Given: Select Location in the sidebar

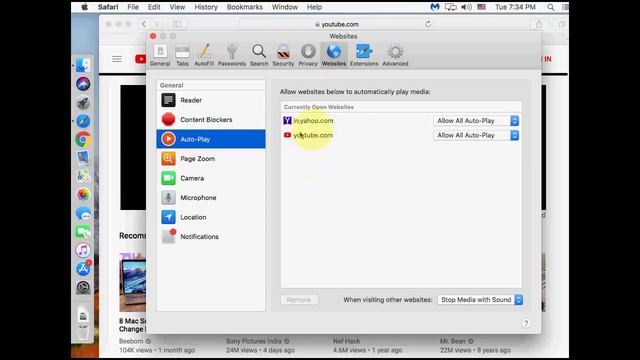Looking at the screenshot, I should [x=211, y=217].
